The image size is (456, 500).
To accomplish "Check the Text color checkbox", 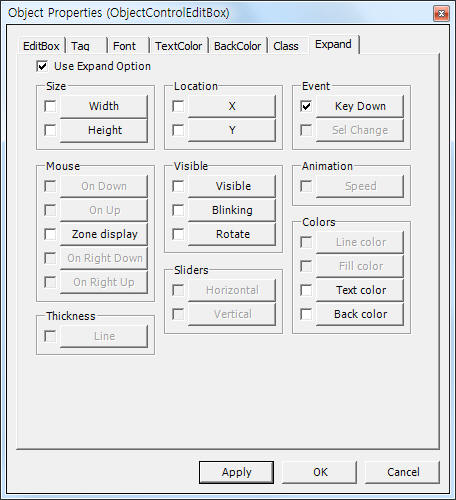I will [306, 290].
